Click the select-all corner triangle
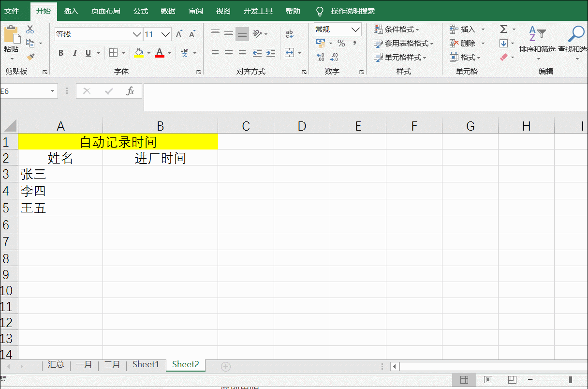The width and height of the screenshot is (588, 389). 10,126
